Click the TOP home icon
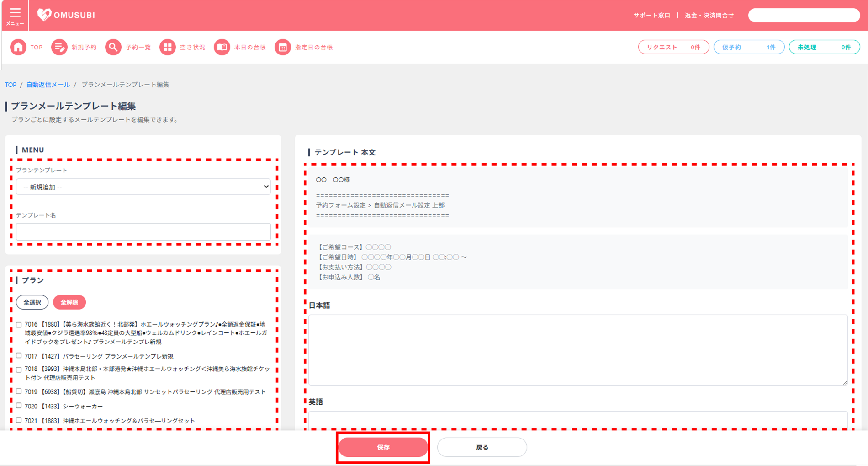The image size is (868, 466). click(18, 47)
